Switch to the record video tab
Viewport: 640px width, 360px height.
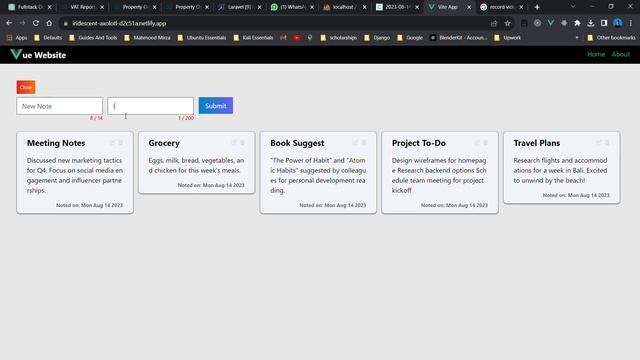pyautogui.click(x=502, y=7)
